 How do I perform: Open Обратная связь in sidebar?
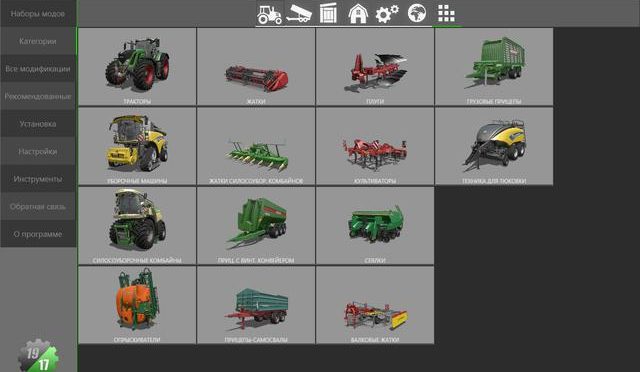click(x=38, y=207)
